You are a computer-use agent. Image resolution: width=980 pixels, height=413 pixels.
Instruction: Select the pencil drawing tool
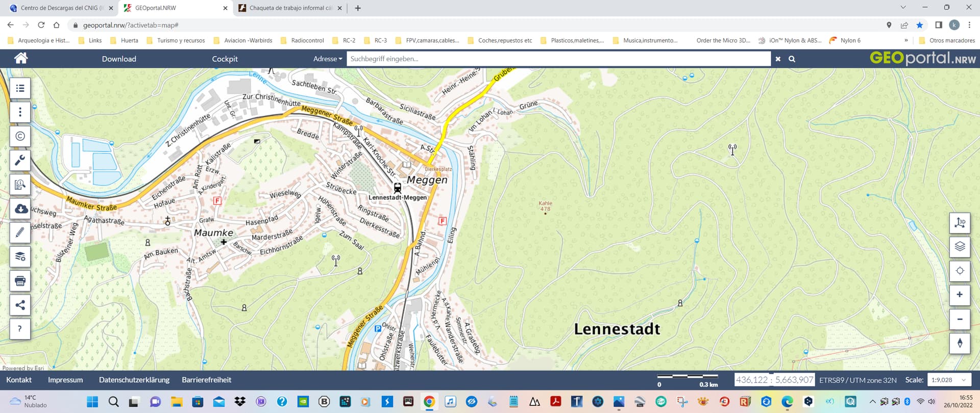pos(20,233)
